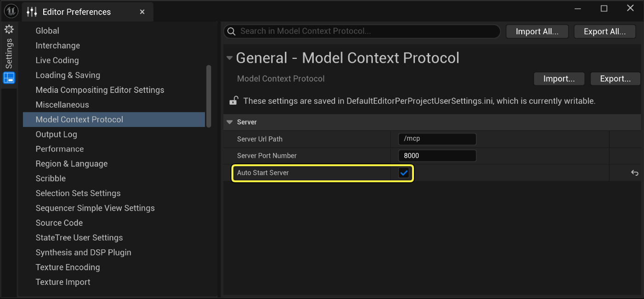
Task: Click the Auto Start Server label
Action: tap(263, 173)
